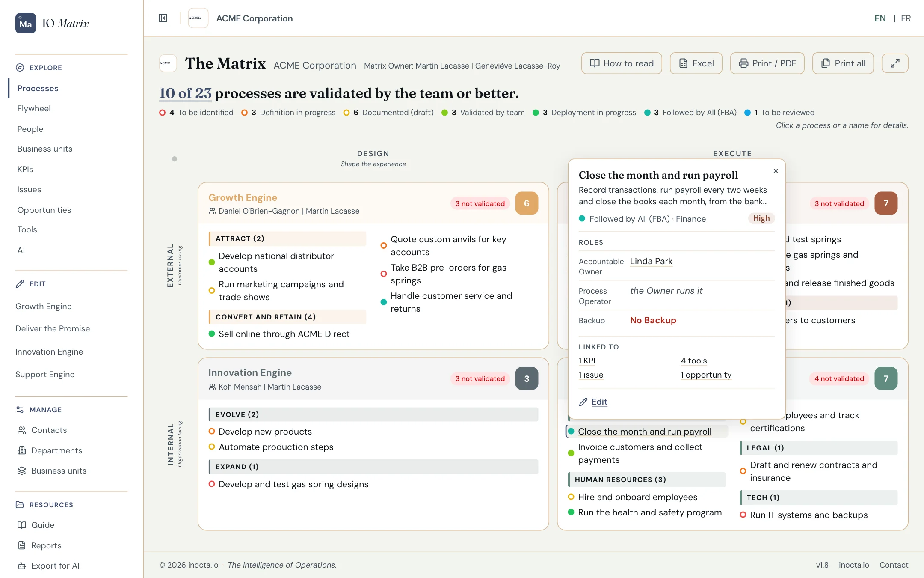Filter by 'To be identified' status

pos(196,113)
